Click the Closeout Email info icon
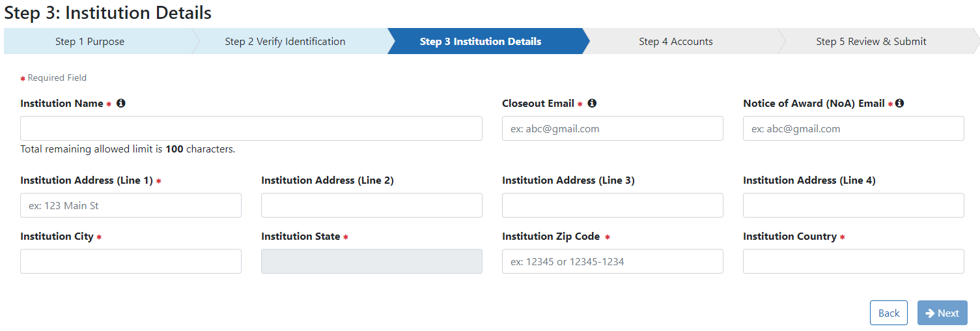Image resolution: width=980 pixels, height=331 pixels. coord(592,103)
